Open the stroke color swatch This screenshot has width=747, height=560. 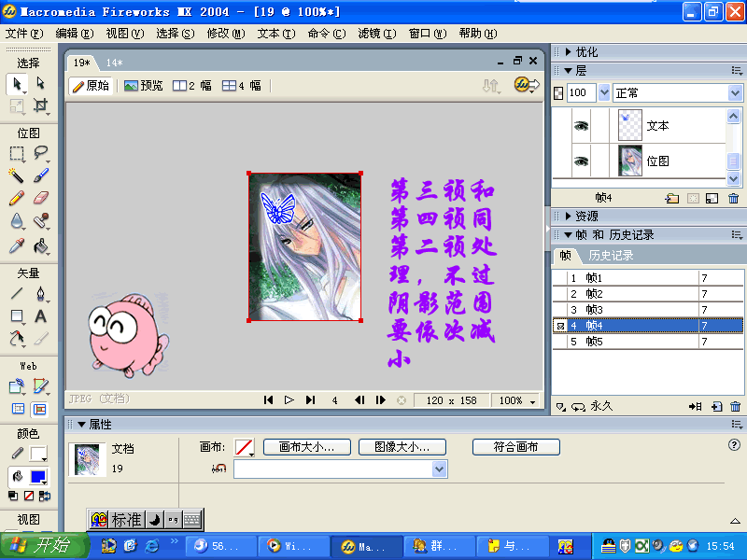pos(38,454)
